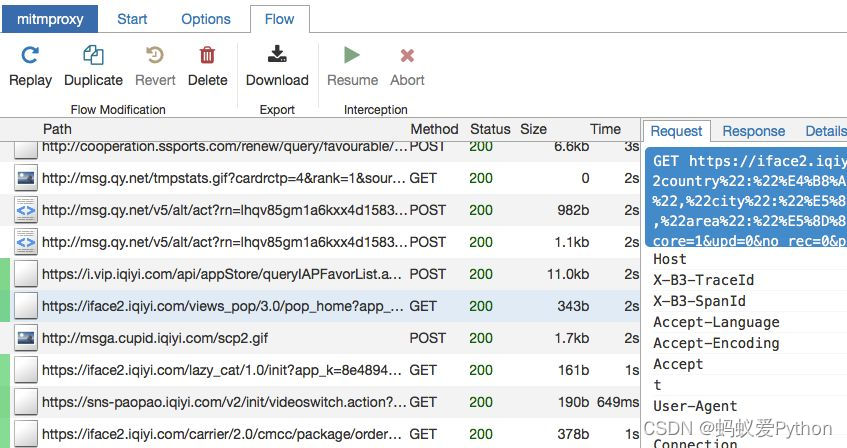Switch to the Start tab

[132, 19]
